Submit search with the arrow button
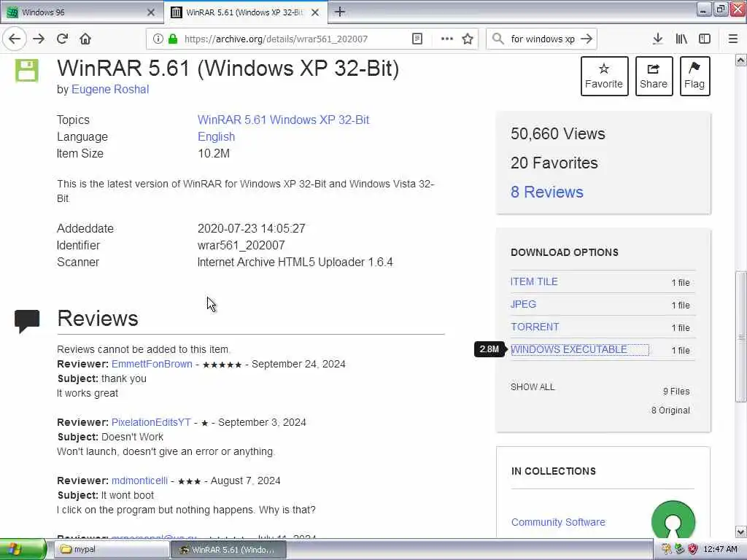Viewport: 747px width, 560px height. click(x=587, y=39)
